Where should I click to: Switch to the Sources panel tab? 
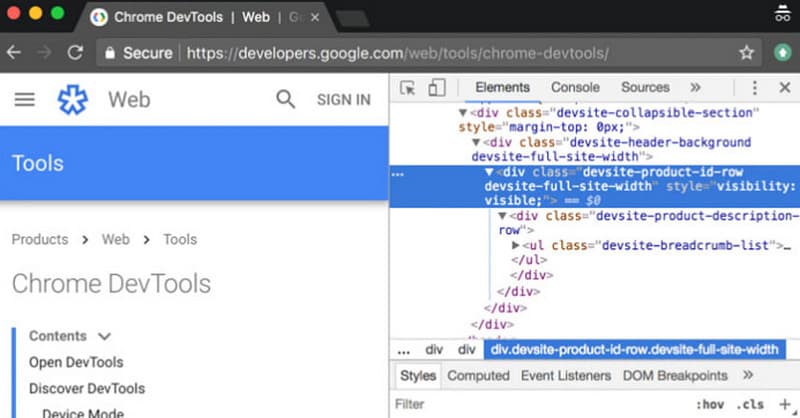pyautogui.click(x=645, y=87)
